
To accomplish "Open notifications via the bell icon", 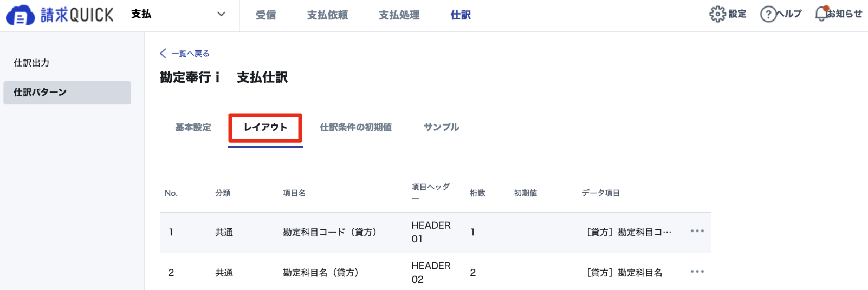I will (821, 14).
